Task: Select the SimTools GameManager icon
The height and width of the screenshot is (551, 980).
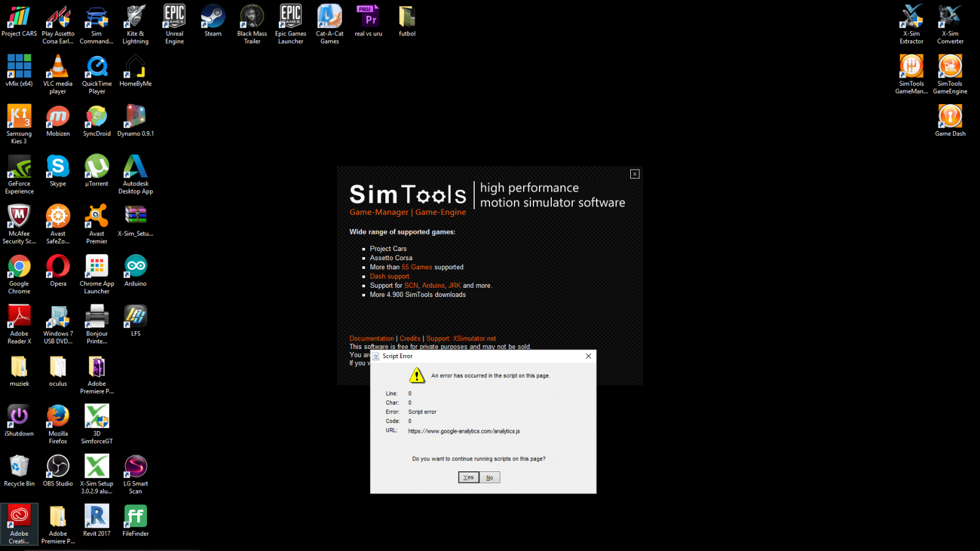Action: coord(911,75)
